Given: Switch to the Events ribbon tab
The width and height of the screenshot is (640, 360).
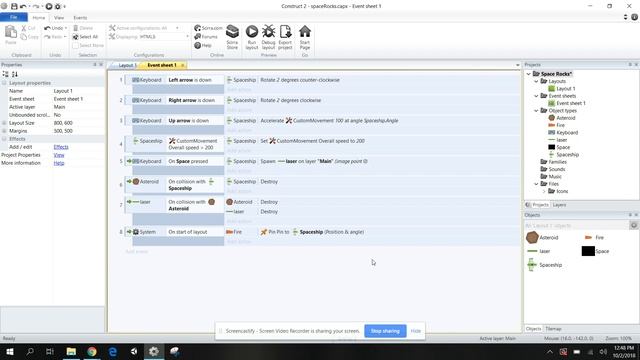Looking at the screenshot, I should 80,18.
